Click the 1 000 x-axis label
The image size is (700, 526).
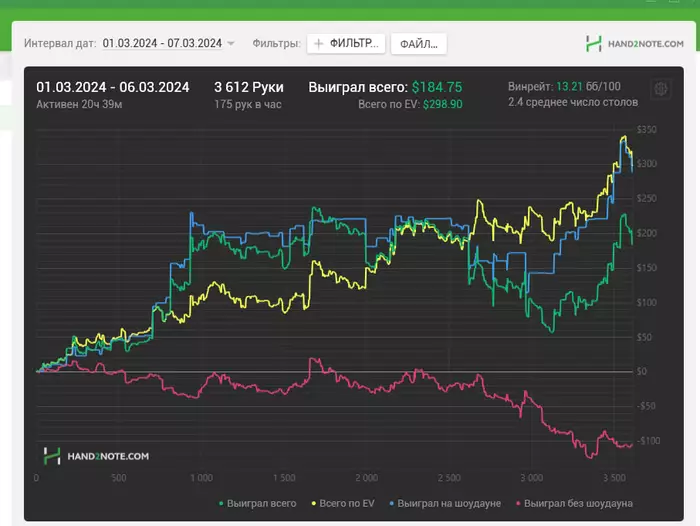(201, 478)
